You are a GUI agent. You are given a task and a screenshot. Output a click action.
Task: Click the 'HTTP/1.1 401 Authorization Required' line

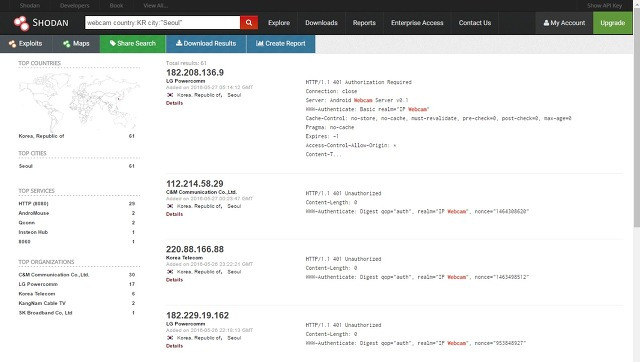click(358, 82)
